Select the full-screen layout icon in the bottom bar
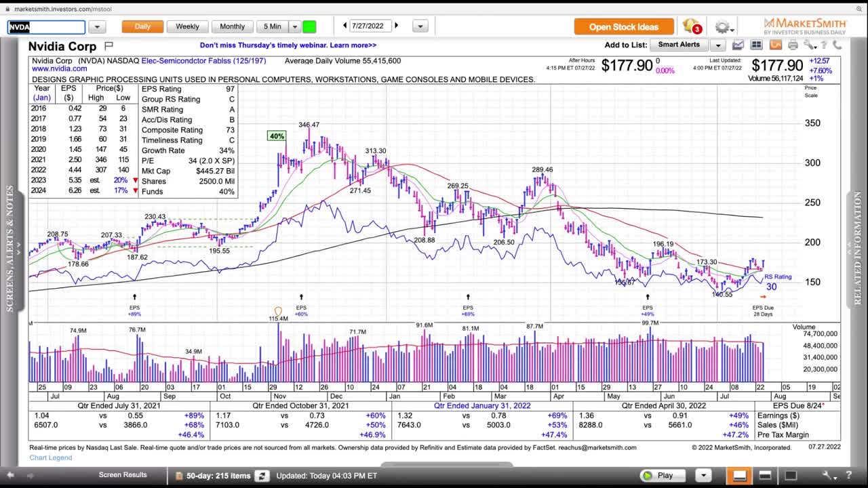The image size is (868, 488). point(790,475)
